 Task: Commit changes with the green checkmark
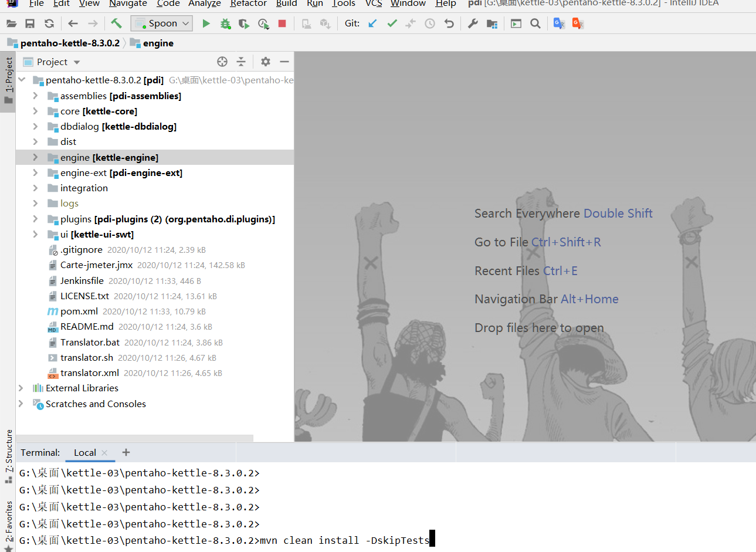coord(392,23)
